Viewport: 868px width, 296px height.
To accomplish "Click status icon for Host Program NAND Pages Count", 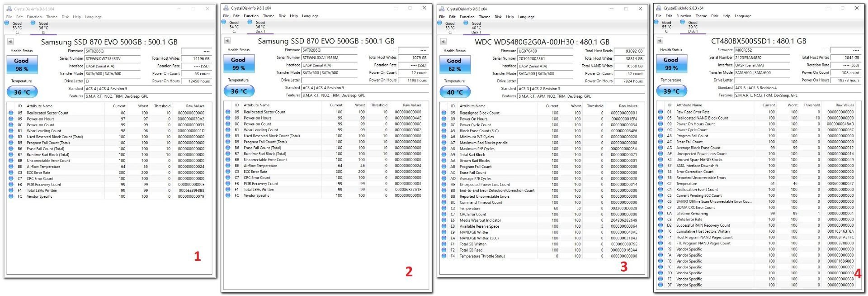I will [x=660, y=237].
